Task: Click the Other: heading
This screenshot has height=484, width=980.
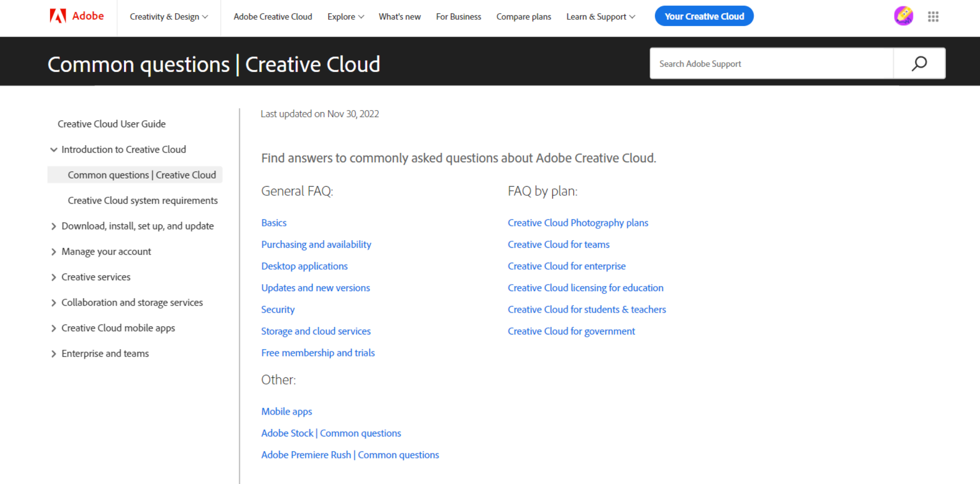Action: pos(279,380)
